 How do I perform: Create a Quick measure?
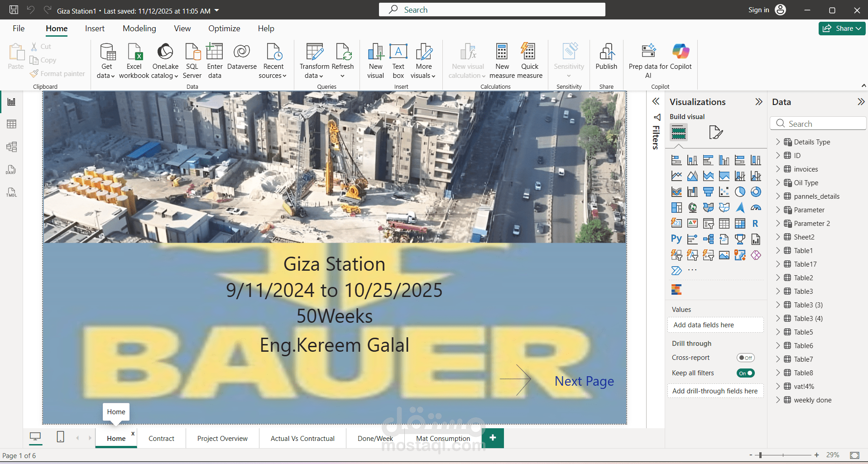(x=529, y=61)
